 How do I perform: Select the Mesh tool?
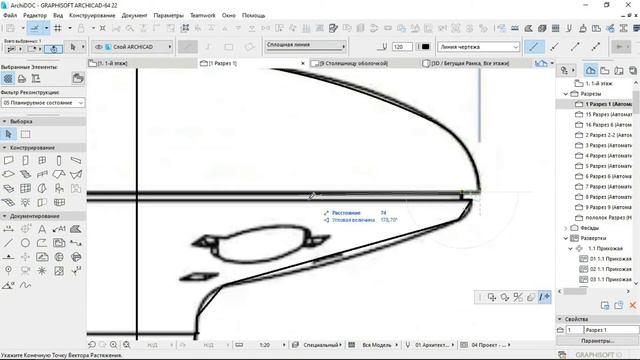(9, 202)
